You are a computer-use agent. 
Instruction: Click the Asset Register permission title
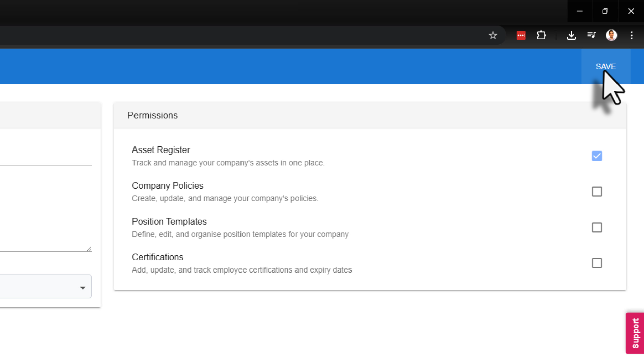point(161,150)
